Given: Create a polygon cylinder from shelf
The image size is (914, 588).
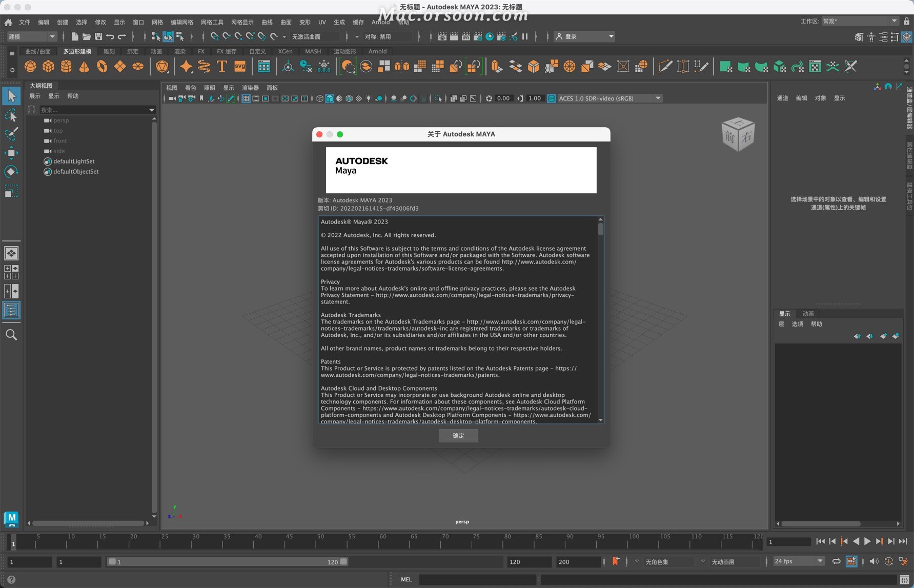Looking at the screenshot, I should [66, 67].
